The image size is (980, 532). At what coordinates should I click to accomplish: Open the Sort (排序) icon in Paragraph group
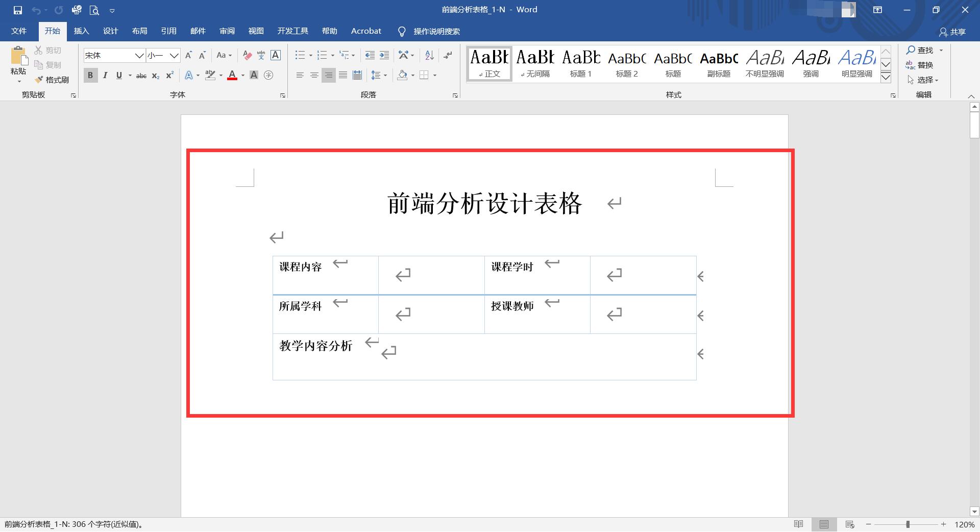[x=429, y=55]
